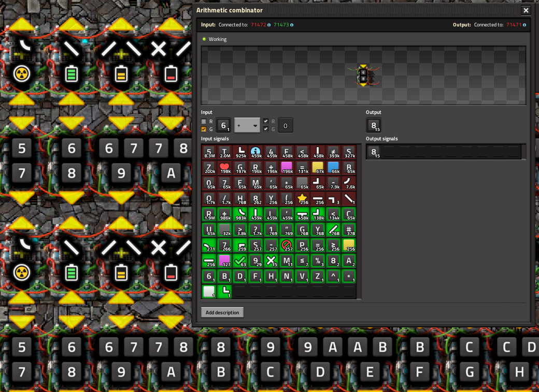Screen dimensions: 539x392
Task: Click the Arithmetic combinator title text
Action: pos(229,10)
